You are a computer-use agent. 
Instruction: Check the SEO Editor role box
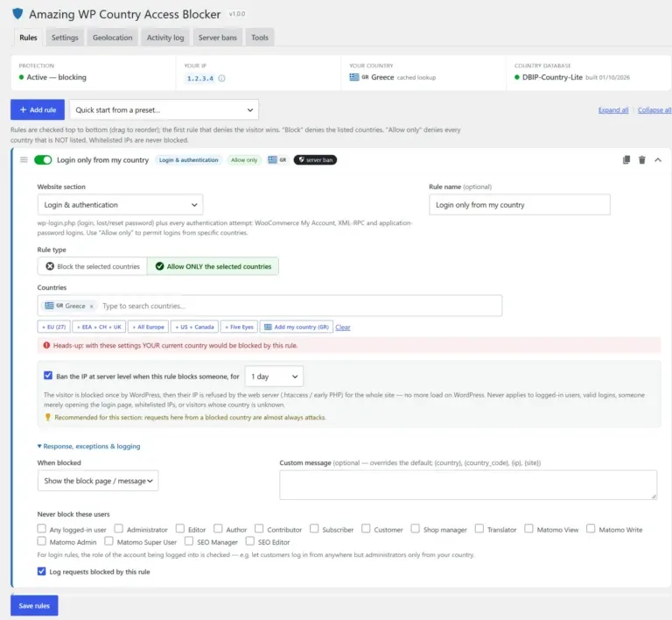tap(250, 541)
